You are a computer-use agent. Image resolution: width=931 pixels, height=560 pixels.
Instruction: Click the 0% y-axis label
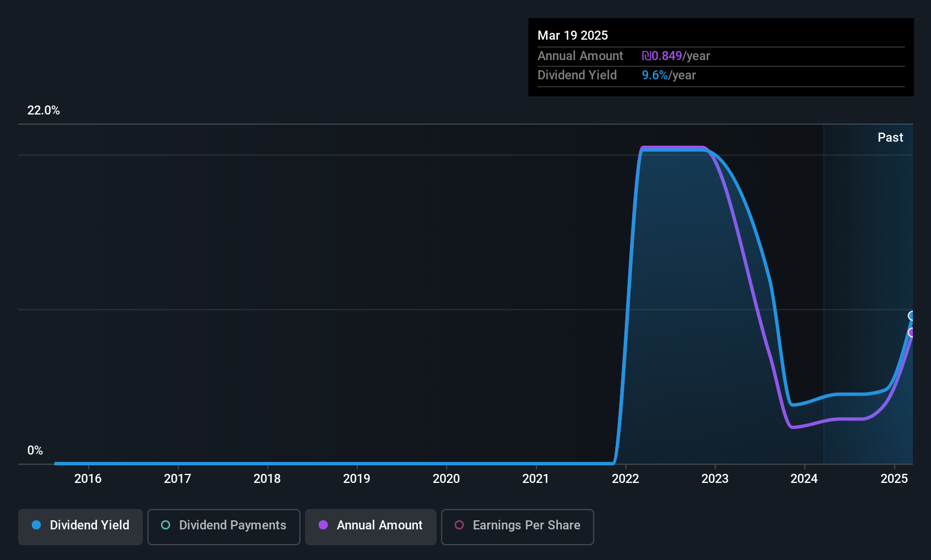pyautogui.click(x=35, y=451)
